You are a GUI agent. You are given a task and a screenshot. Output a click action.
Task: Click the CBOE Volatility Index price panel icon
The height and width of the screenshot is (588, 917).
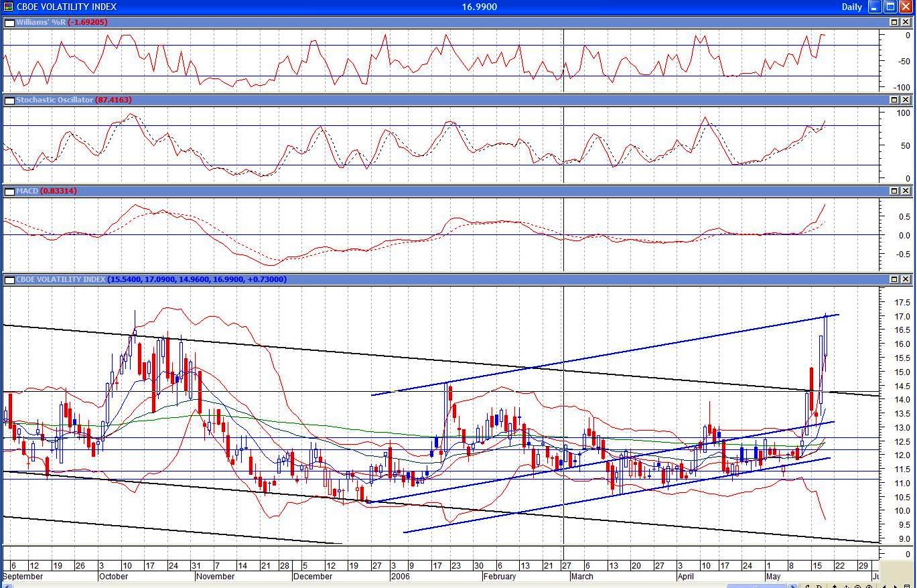tap(9, 280)
